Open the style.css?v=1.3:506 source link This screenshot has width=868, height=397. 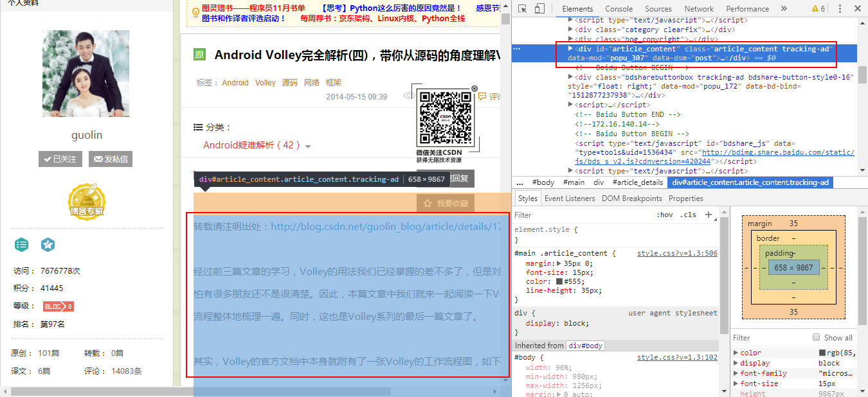tap(677, 254)
